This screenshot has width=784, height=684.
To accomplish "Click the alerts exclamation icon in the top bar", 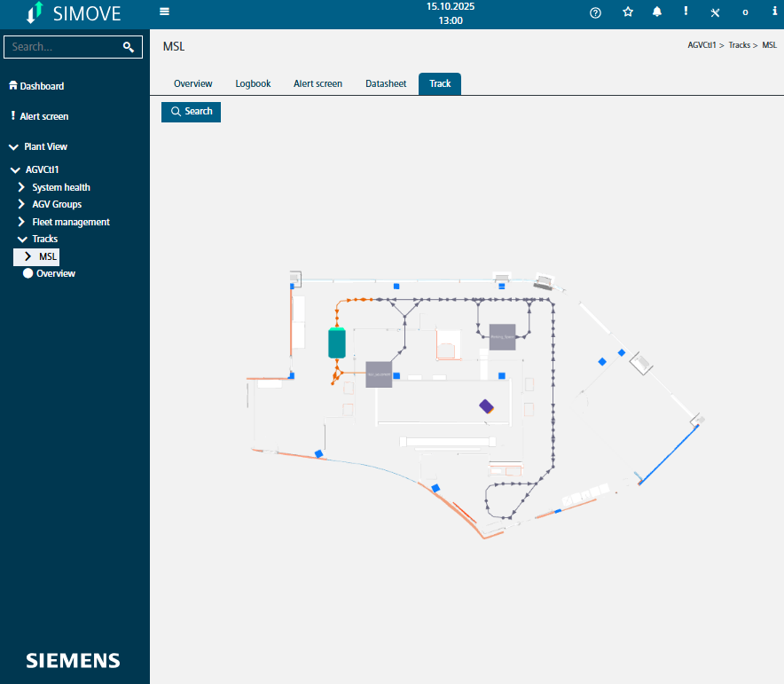I will 686,12.
